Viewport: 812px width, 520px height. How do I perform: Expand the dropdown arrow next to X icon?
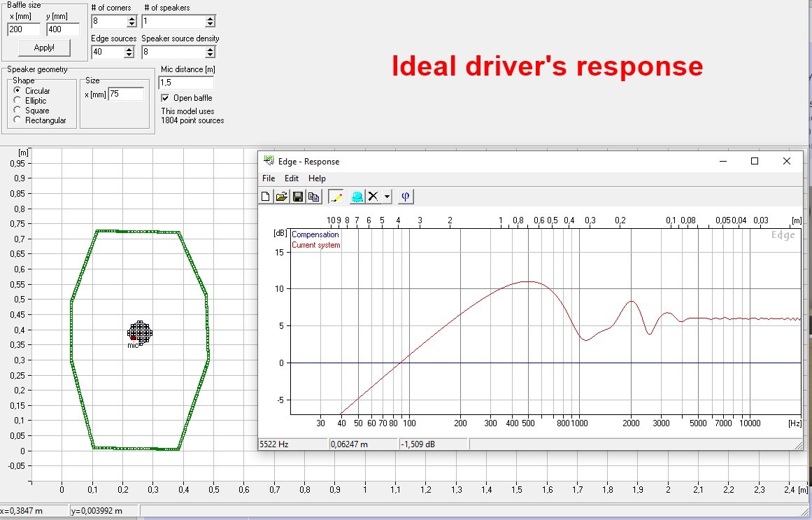387,197
